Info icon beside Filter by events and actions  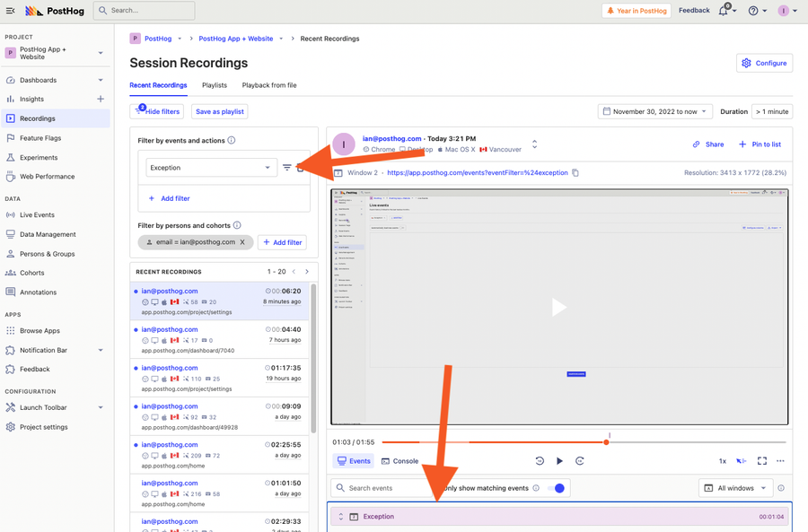tap(232, 140)
